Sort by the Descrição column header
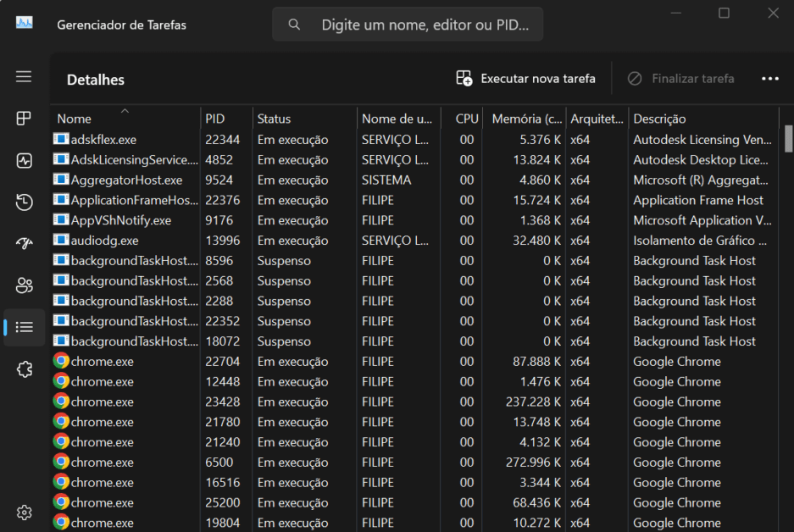This screenshot has height=532, width=794. (703, 119)
